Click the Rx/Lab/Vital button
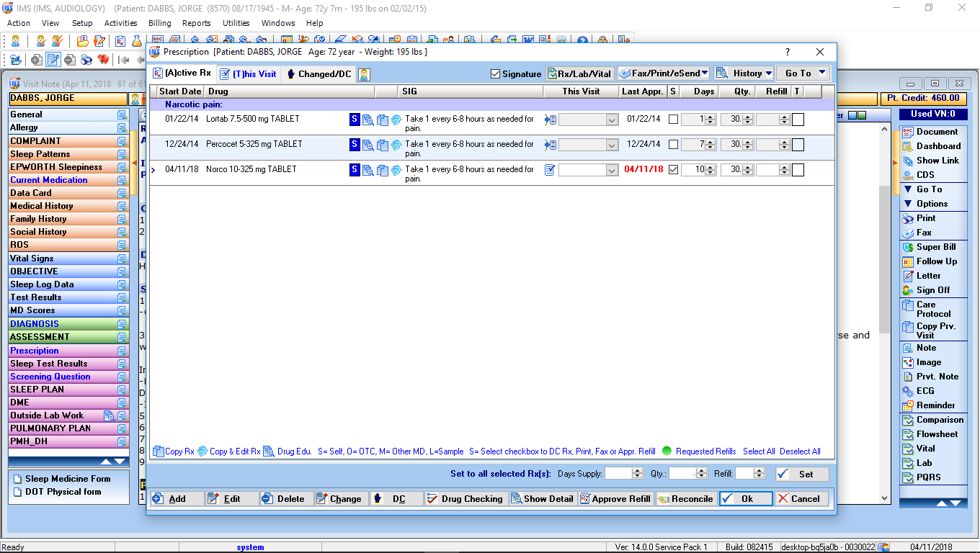 coord(580,73)
